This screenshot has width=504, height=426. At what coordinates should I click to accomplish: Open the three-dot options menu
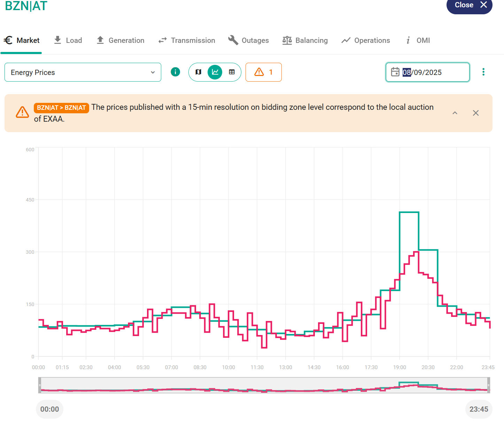click(x=483, y=72)
